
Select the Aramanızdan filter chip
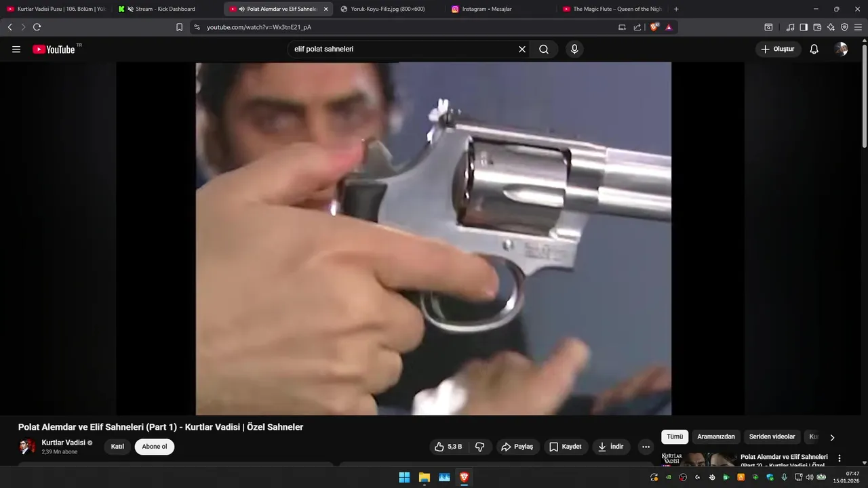pyautogui.click(x=716, y=437)
